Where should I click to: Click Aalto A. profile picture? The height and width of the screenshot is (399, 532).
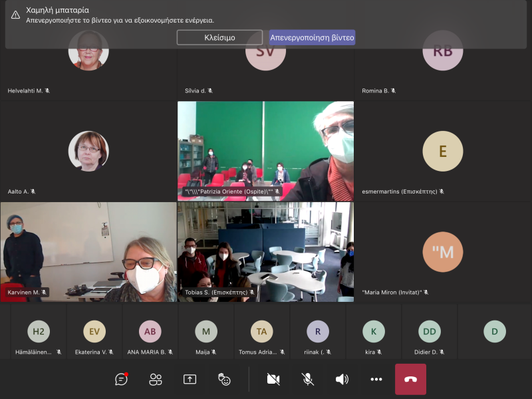pos(88,151)
